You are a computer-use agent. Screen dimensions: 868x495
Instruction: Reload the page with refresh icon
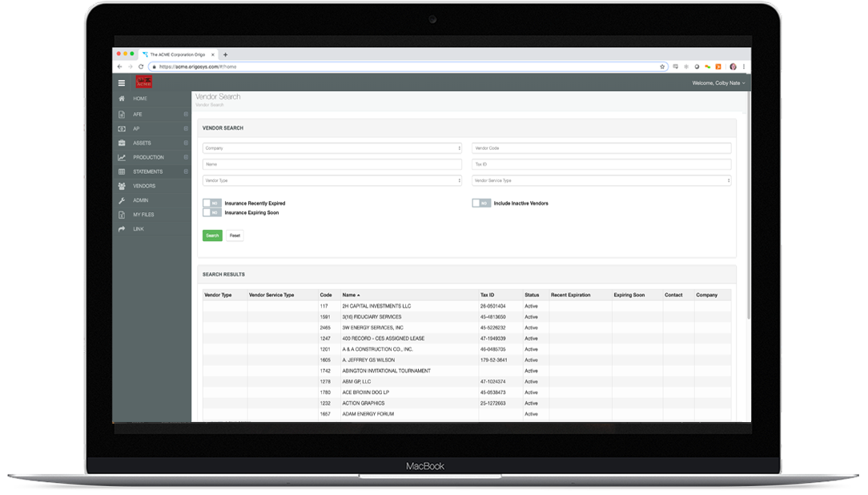(x=141, y=66)
